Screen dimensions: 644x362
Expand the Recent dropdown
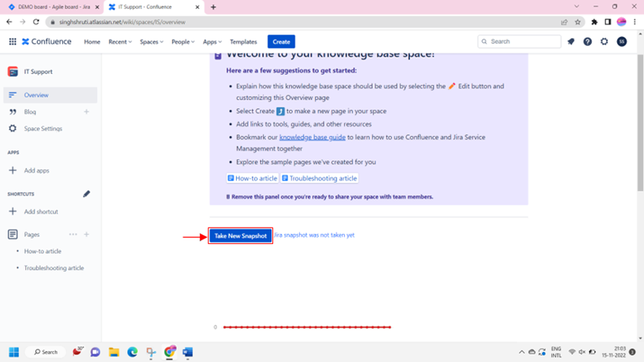point(120,41)
